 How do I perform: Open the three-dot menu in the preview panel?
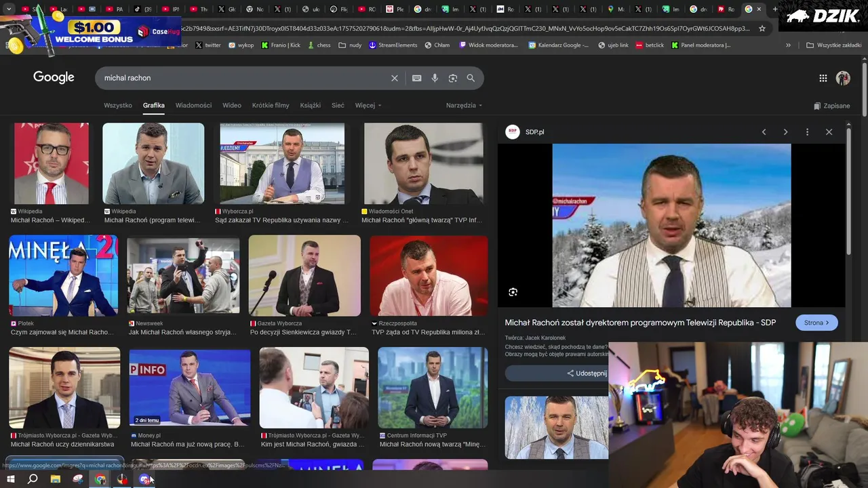807,132
